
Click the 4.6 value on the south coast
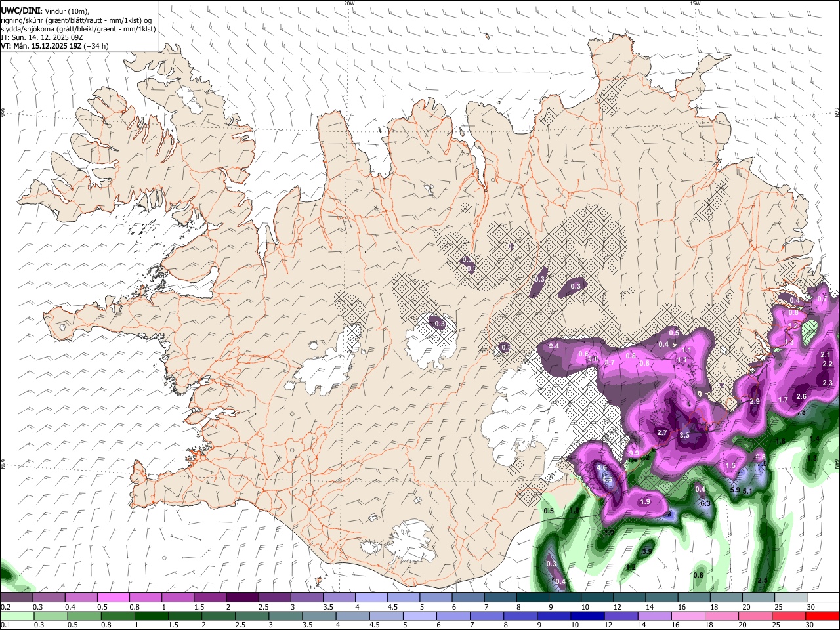602,467
